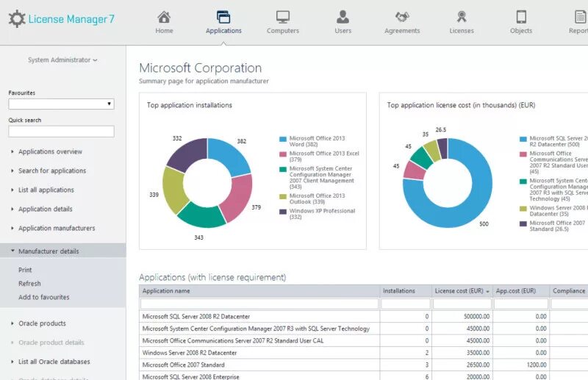
Task: Click the Home label in navigation
Action: tap(164, 31)
